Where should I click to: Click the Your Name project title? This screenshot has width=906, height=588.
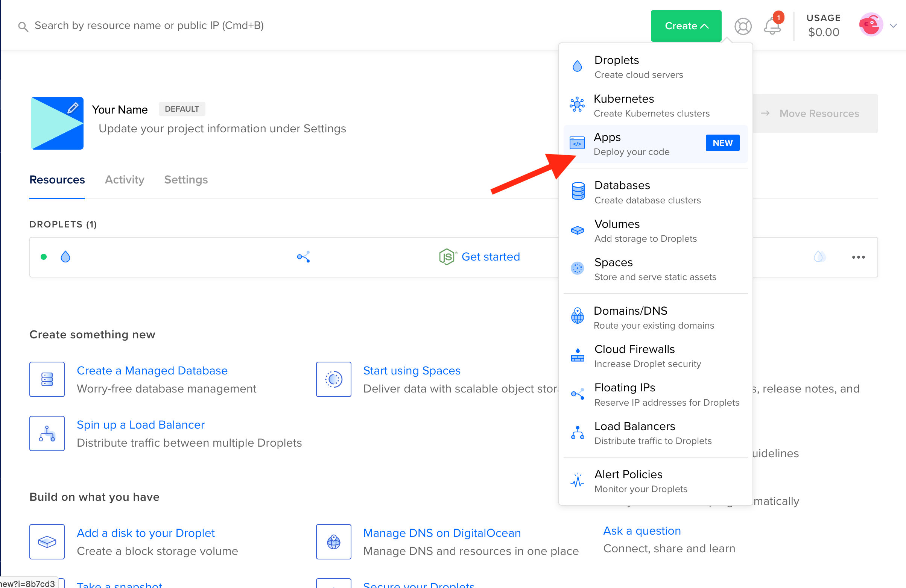(x=120, y=109)
